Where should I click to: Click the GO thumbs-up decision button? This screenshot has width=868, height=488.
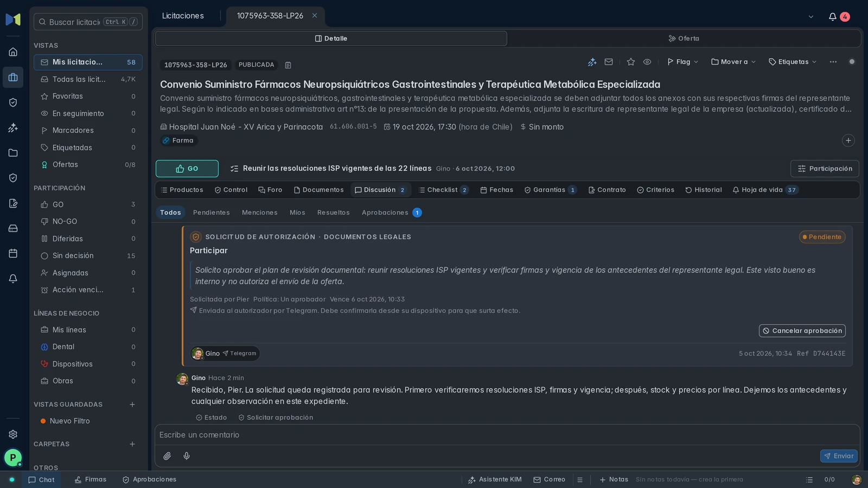[x=187, y=169]
